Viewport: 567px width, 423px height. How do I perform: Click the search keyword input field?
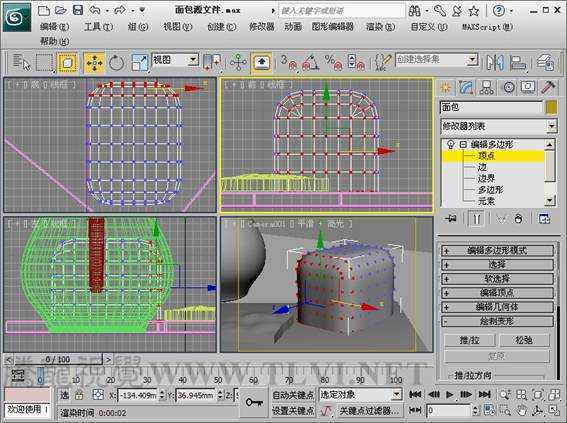tap(342, 10)
